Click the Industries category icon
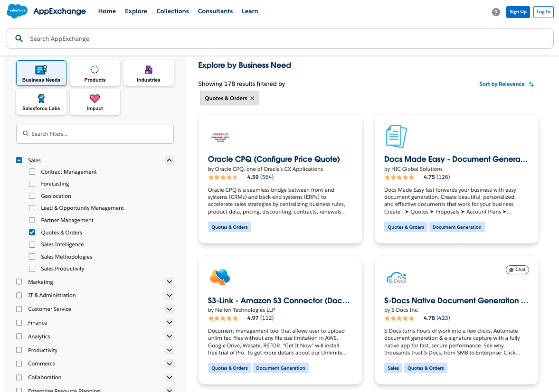 (x=148, y=69)
